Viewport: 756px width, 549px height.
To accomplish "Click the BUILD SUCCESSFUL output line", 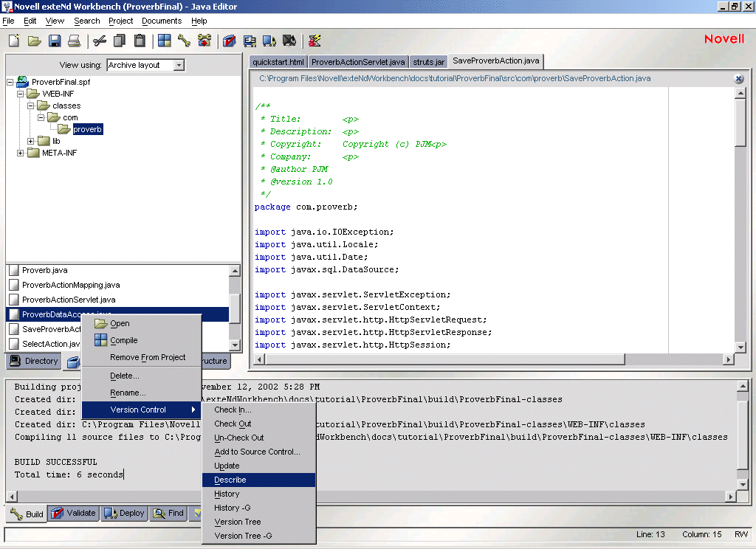I will [x=55, y=462].
